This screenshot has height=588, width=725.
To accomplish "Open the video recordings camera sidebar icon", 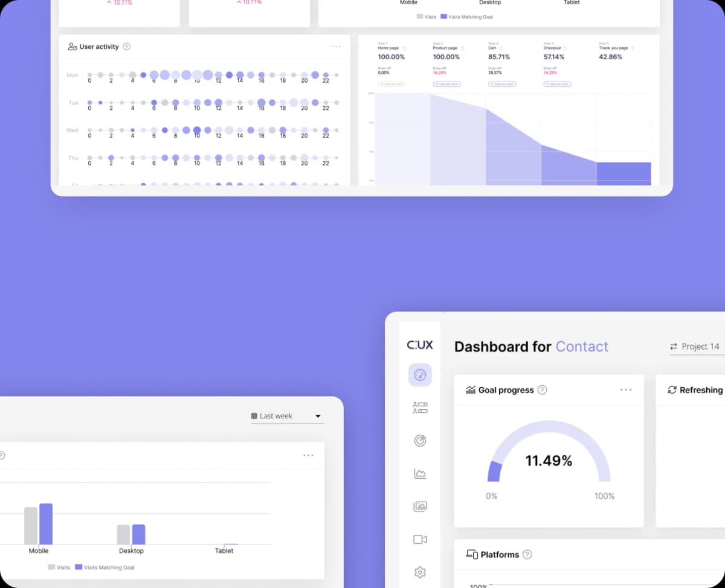I will [420, 539].
